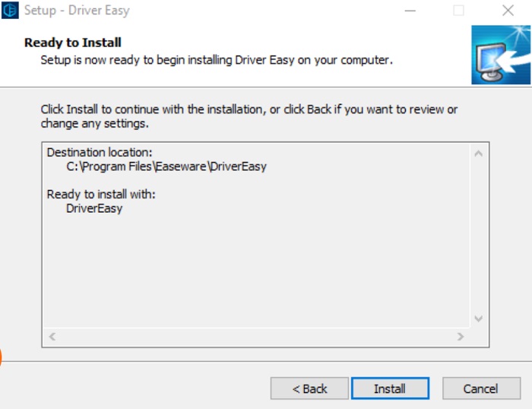This screenshot has width=532, height=409.
Task: Close the Setup - Driver Easy window
Action: coord(508,11)
